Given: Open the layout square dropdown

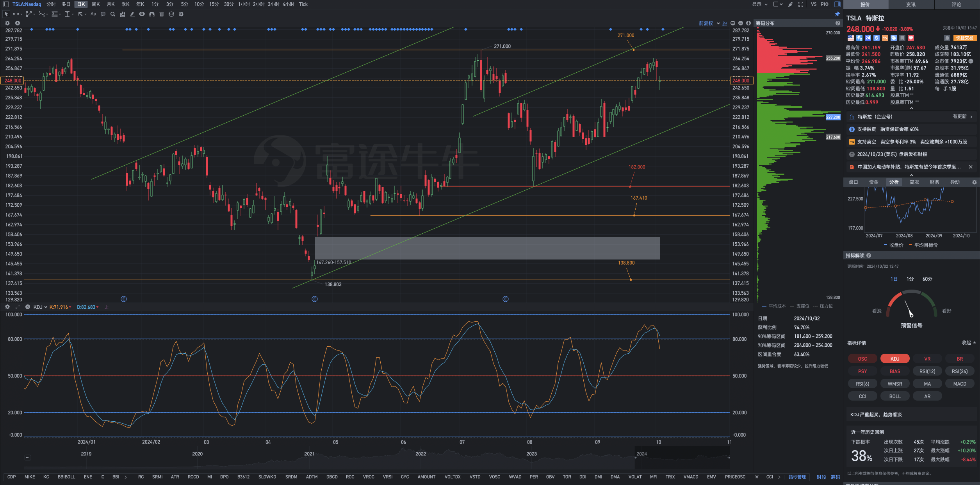Looking at the screenshot, I should [778, 4].
